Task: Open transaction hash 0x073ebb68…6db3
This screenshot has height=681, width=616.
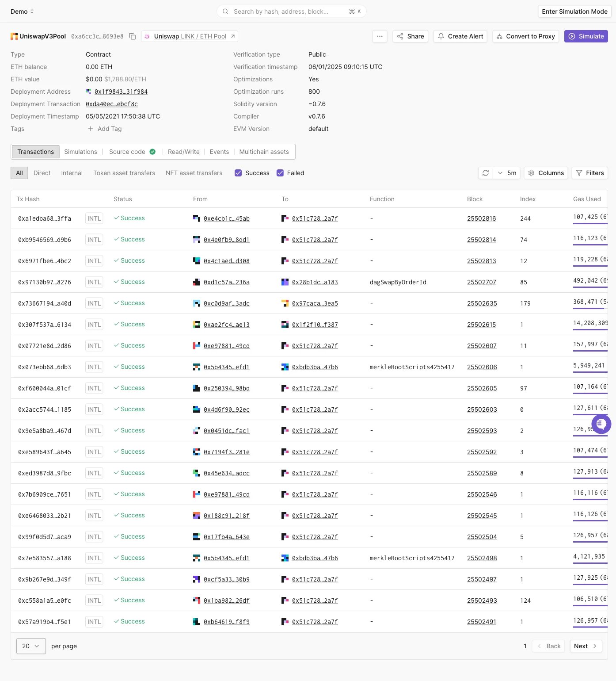Action: 44,367
